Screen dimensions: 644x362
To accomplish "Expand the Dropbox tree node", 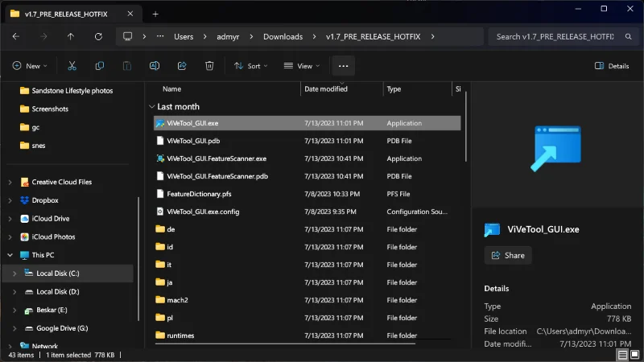I will point(10,200).
